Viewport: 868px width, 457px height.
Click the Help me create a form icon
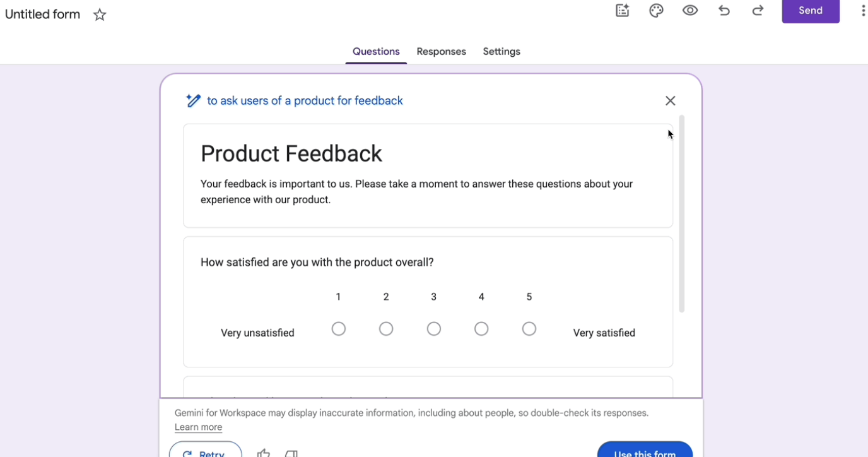[623, 11]
